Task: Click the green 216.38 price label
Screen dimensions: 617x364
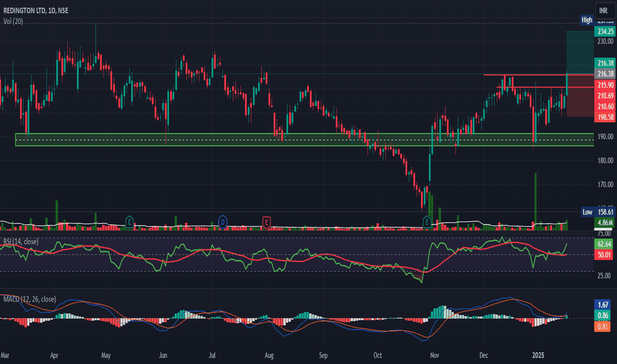Action: click(605, 63)
